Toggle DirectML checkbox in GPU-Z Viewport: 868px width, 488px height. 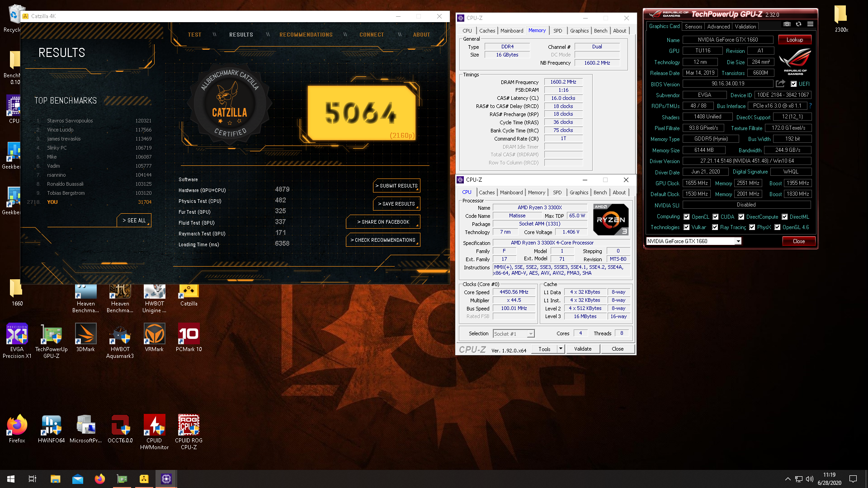pyautogui.click(x=784, y=217)
